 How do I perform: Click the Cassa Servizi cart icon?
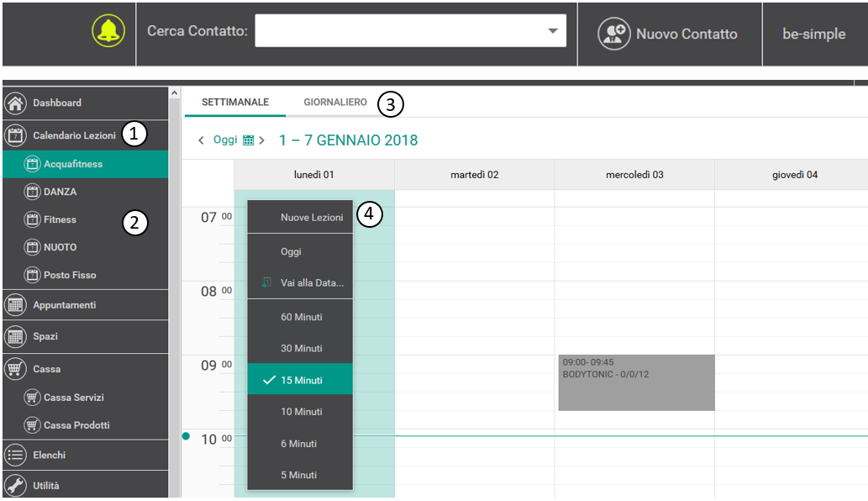click(x=33, y=397)
